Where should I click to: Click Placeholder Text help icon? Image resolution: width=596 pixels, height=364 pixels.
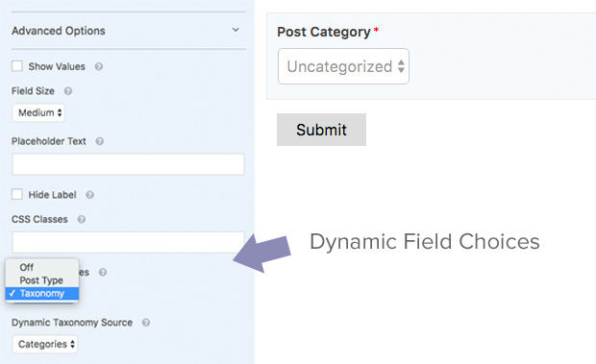click(100, 141)
